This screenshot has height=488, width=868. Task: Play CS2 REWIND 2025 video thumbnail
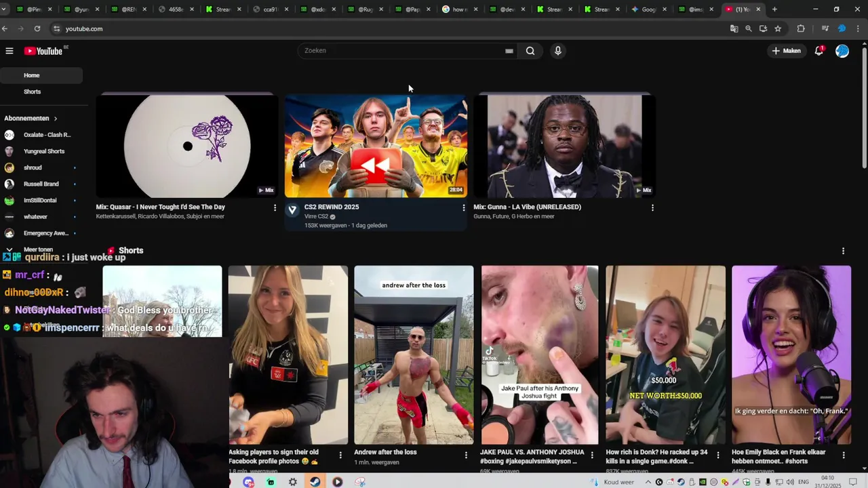click(x=376, y=146)
